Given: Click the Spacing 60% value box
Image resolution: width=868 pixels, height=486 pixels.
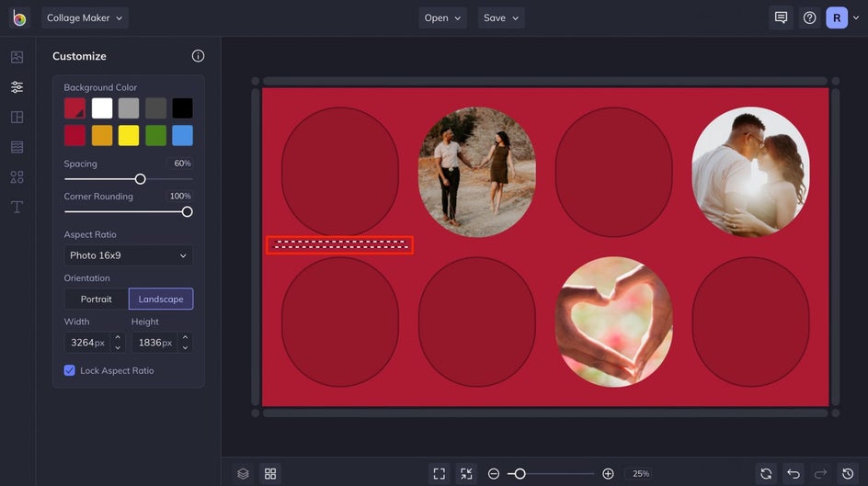Looking at the screenshot, I should pos(180,164).
